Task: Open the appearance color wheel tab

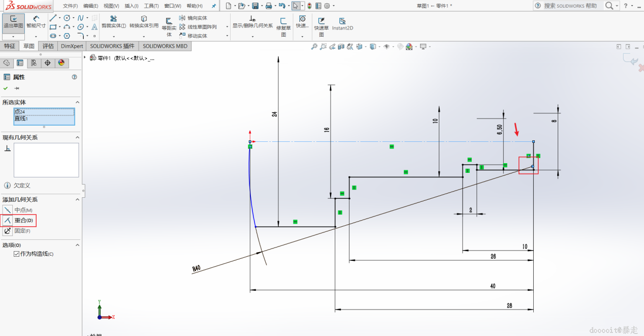Action: (61, 63)
